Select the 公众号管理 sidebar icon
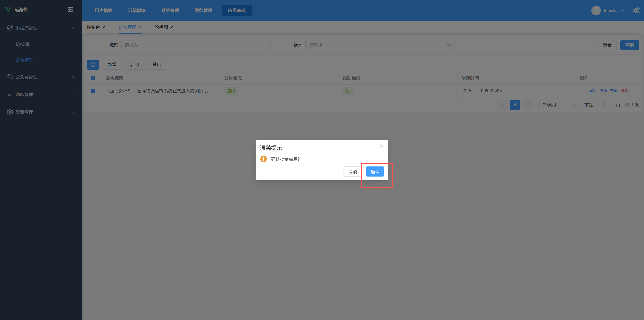 coord(10,77)
